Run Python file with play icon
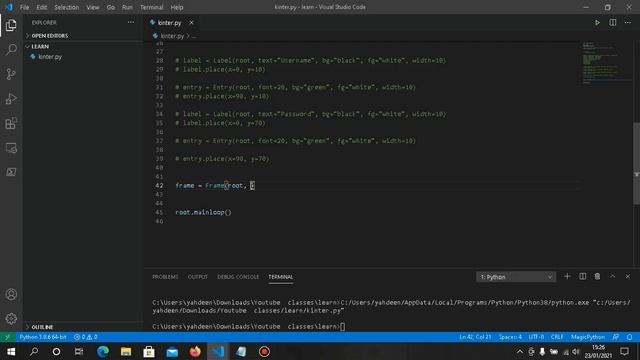Image resolution: width=640 pixels, height=360 pixels. tap(597, 23)
